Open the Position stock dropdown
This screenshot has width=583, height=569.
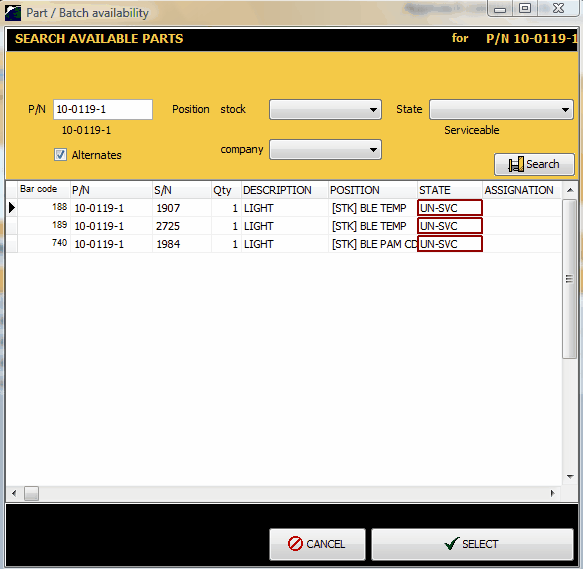coord(325,110)
